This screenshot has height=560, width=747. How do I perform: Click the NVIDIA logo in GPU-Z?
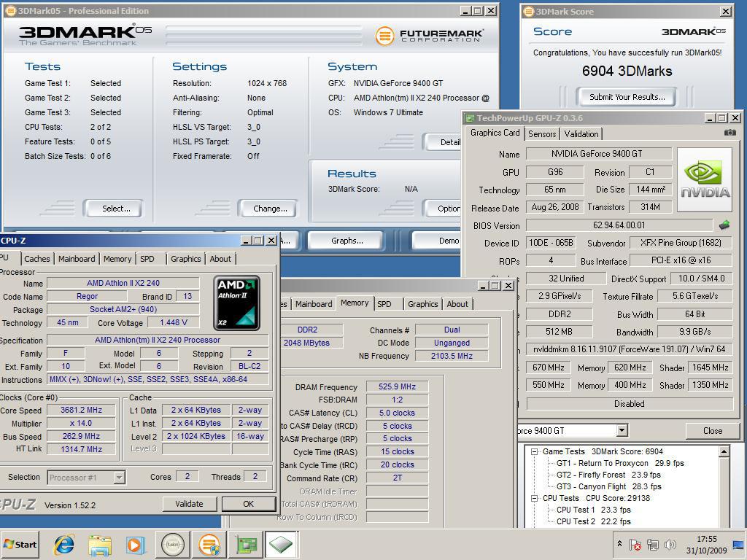coord(704,179)
